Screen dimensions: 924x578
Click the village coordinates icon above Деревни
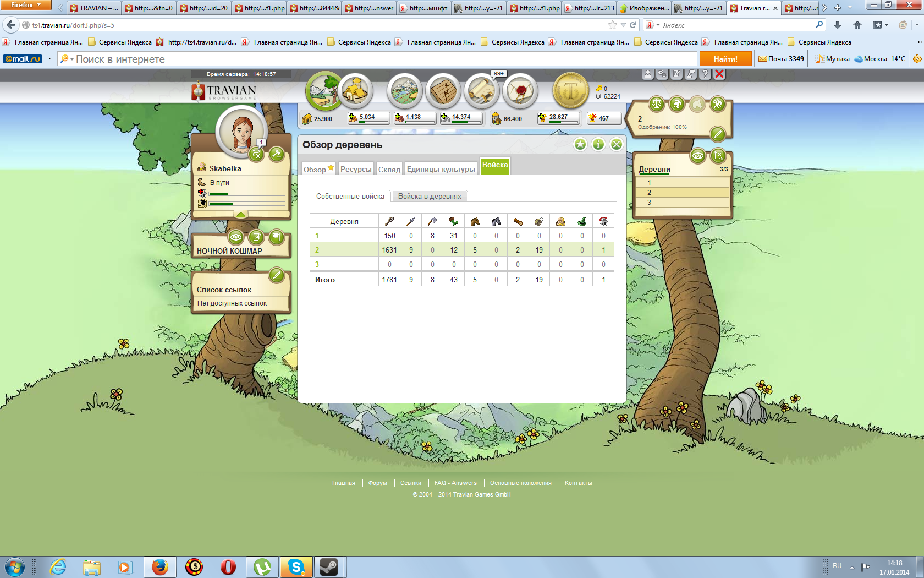[x=718, y=156]
